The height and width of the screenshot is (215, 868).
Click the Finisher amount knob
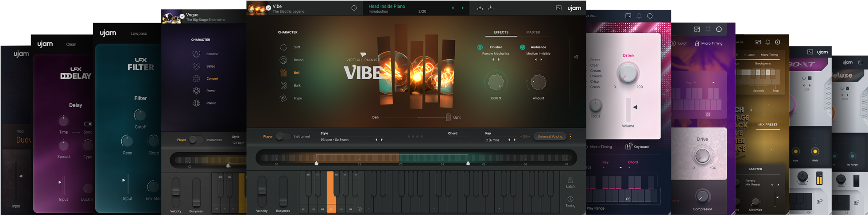click(x=496, y=82)
